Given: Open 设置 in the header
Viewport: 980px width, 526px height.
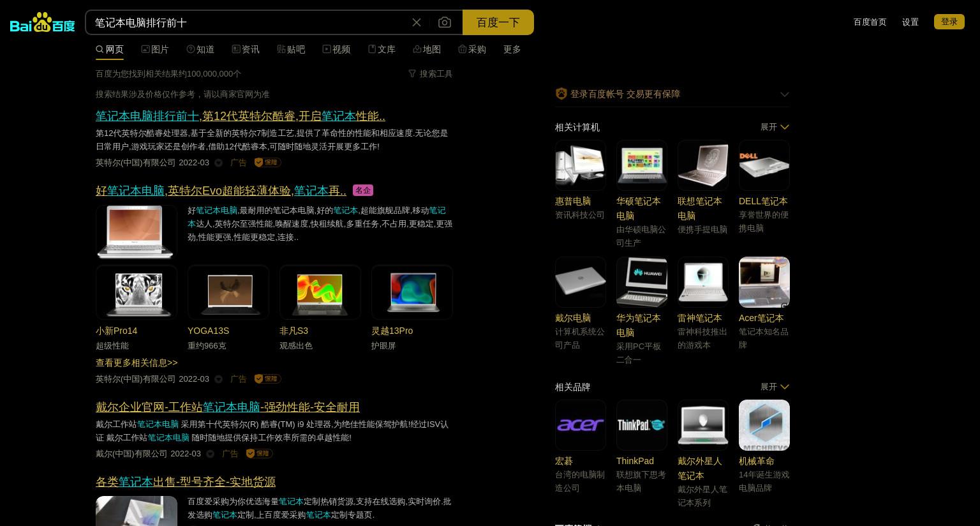Looking at the screenshot, I should click(x=910, y=22).
